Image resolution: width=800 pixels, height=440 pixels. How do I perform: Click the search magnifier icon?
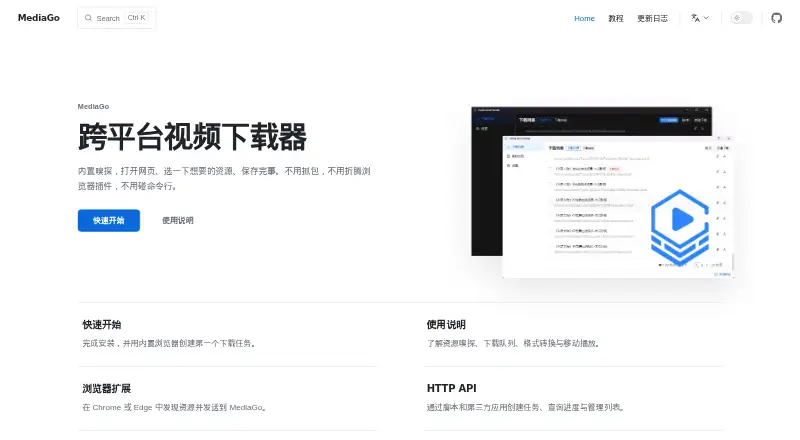click(x=88, y=18)
